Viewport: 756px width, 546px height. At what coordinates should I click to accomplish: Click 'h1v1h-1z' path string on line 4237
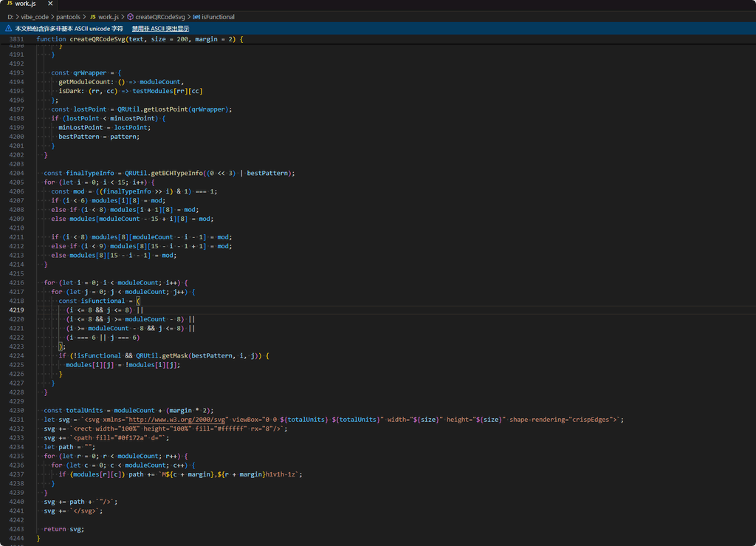click(x=281, y=474)
